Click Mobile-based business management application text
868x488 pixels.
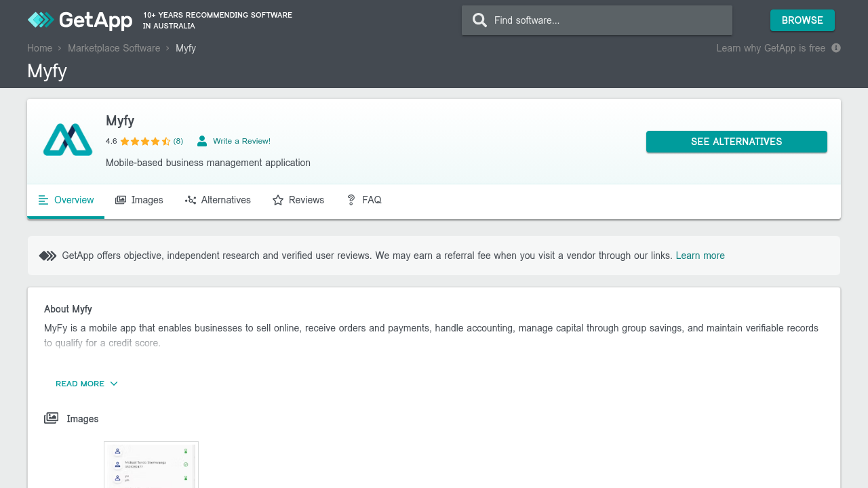pos(208,163)
